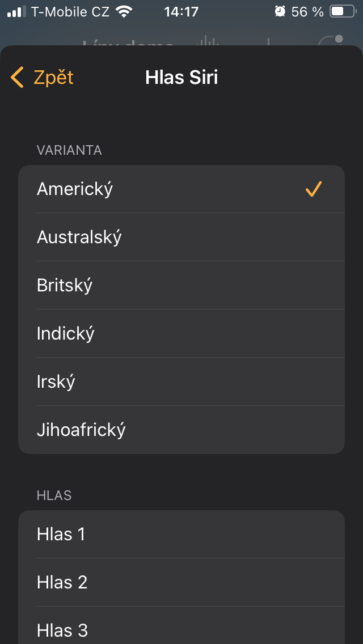Image resolution: width=363 pixels, height=644 pixels.
Task: Tap the cellular signal bars icon
Action: [x=16, y=11]
